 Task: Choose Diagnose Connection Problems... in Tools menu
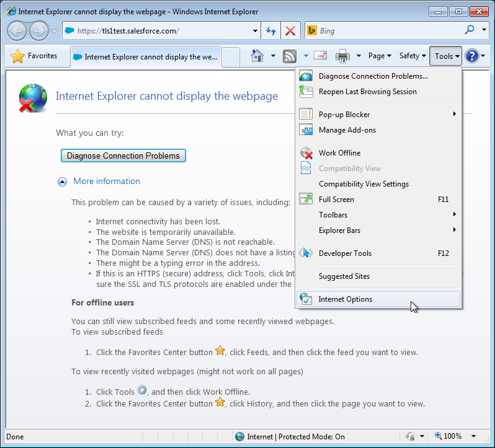379,76
